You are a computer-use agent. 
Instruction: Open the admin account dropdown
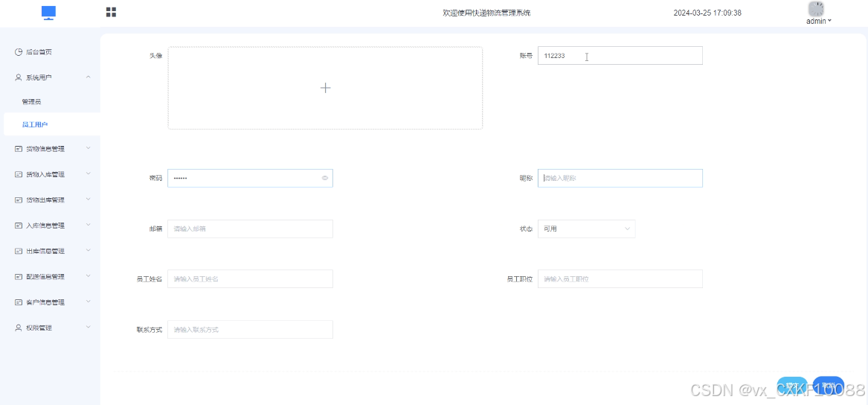click(819, 21)
